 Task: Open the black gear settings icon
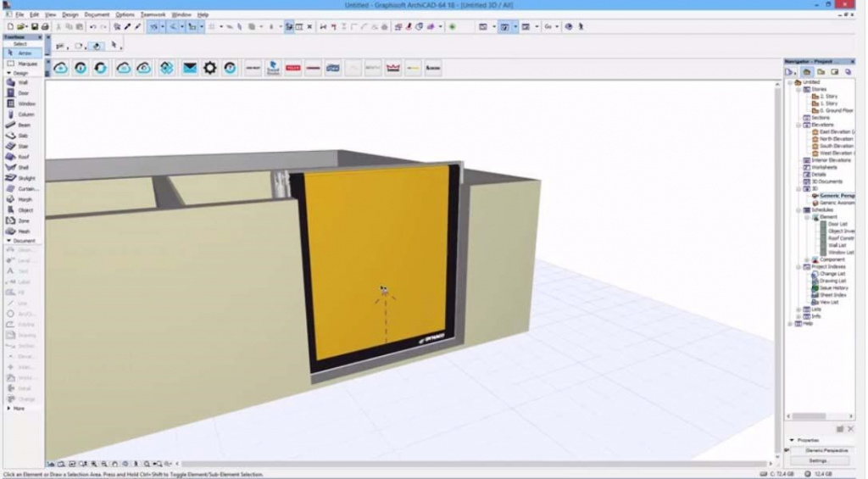[x=210, y=68]
